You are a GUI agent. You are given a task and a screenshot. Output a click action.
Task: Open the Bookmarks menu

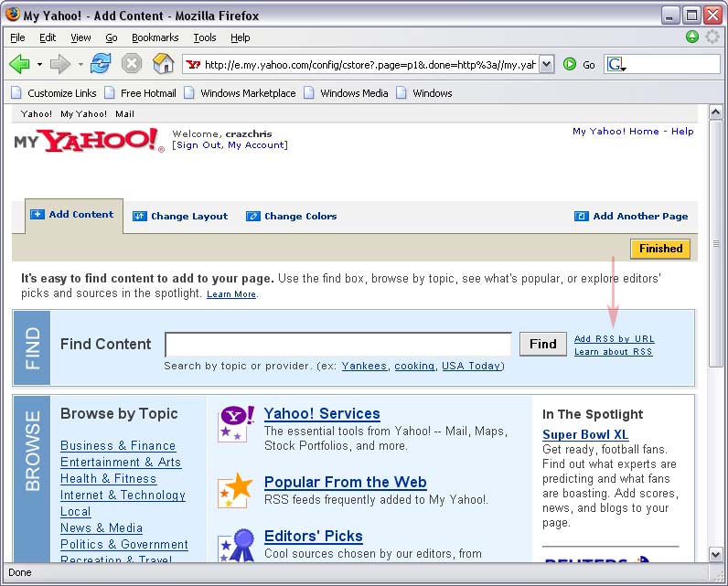click(155, 37)
